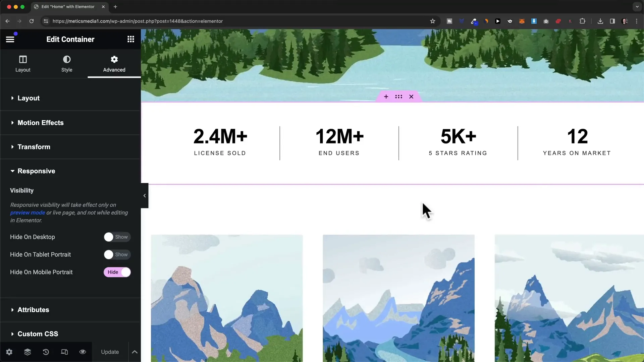This screenshot has height=362, width=644.
Task: Click the Update button
Action: coord(110,351)
